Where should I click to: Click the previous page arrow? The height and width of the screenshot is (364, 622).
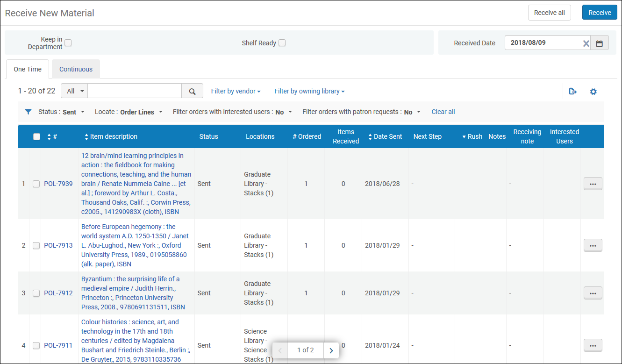point(280,350)
